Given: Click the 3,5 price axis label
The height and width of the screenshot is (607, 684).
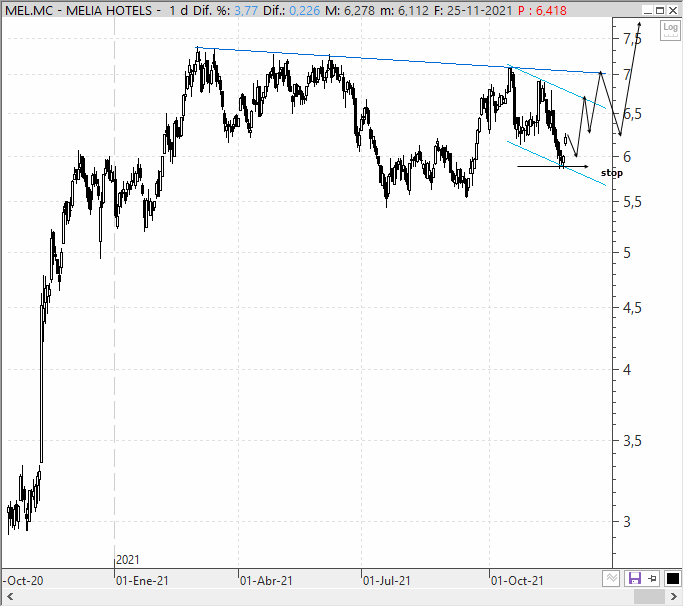Looking at the screenshot, I should (x=632, y=441).
